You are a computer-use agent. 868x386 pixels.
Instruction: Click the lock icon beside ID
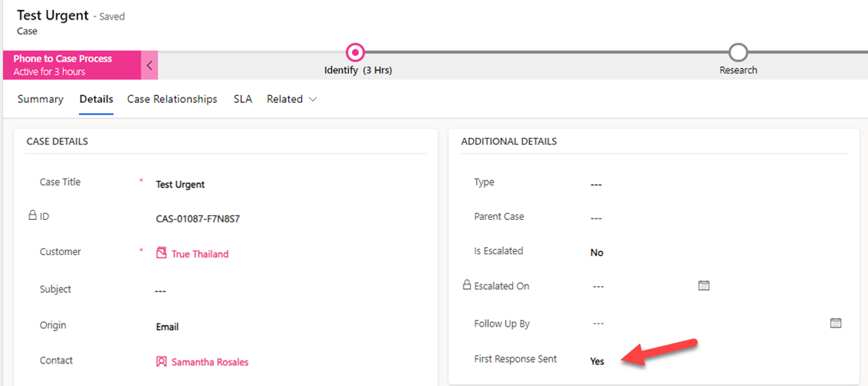[x=32, y=216]
